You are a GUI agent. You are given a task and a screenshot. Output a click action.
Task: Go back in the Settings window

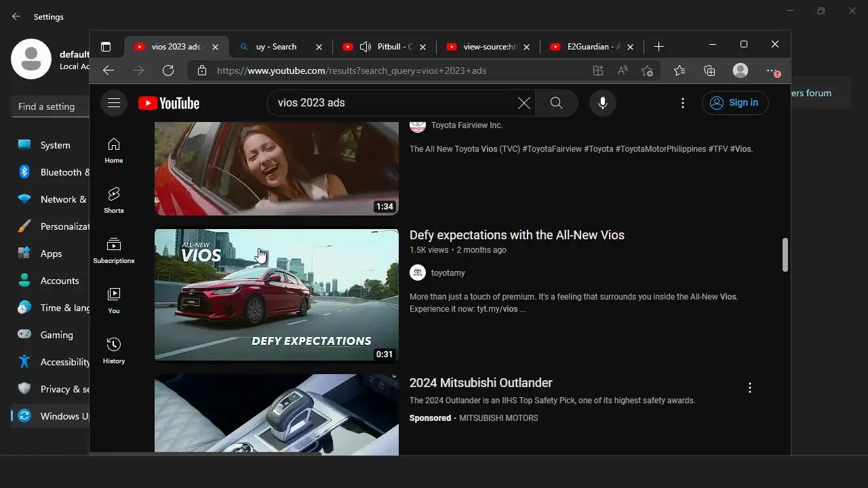click(x=16, y=16)
